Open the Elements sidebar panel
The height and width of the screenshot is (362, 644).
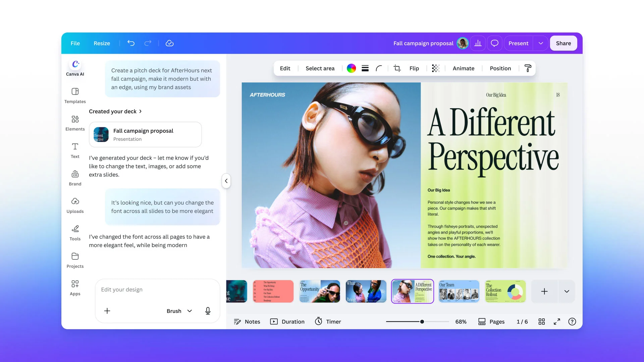75,123
